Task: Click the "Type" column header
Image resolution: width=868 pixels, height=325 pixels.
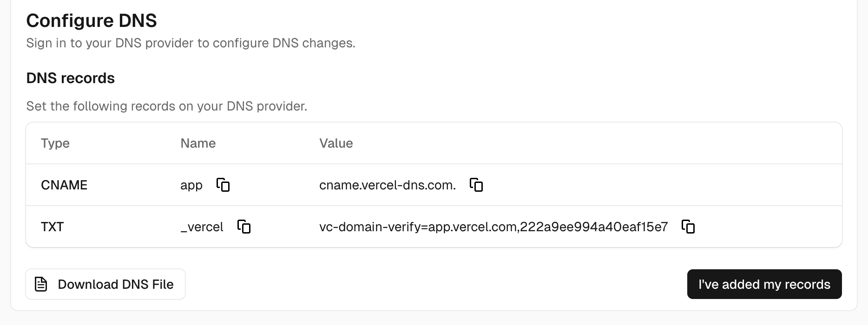Action: click(x=55, y=143)
